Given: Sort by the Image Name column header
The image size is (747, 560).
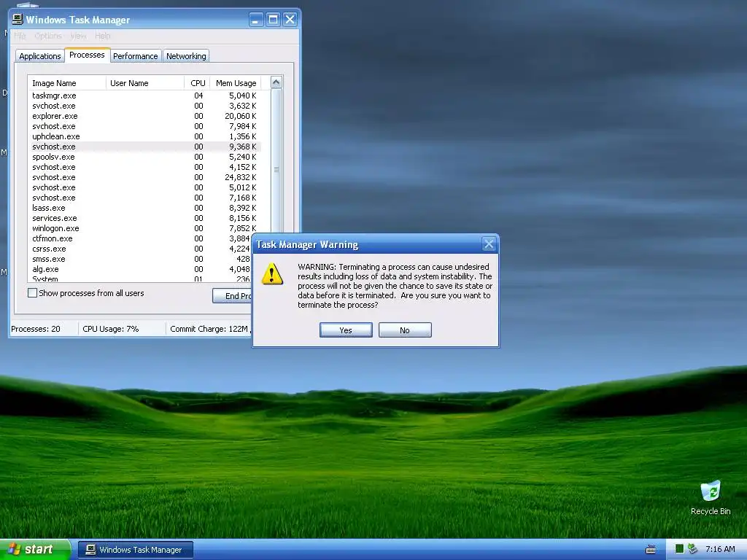Looking at the screenshot, I should coord(66,83).
